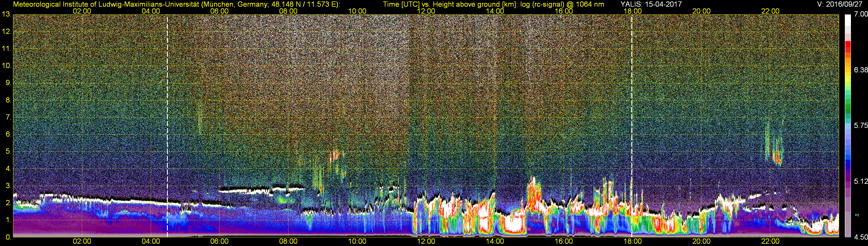Click the top-axis '22:00' time label
The width and height of the screenshot is (868, 246).
point(770,11)
